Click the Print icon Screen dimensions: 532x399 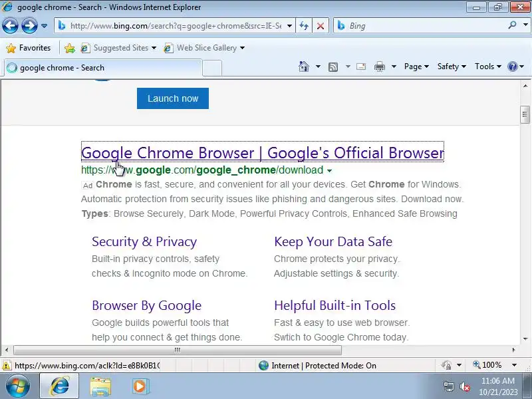click(x=379, y=66)
